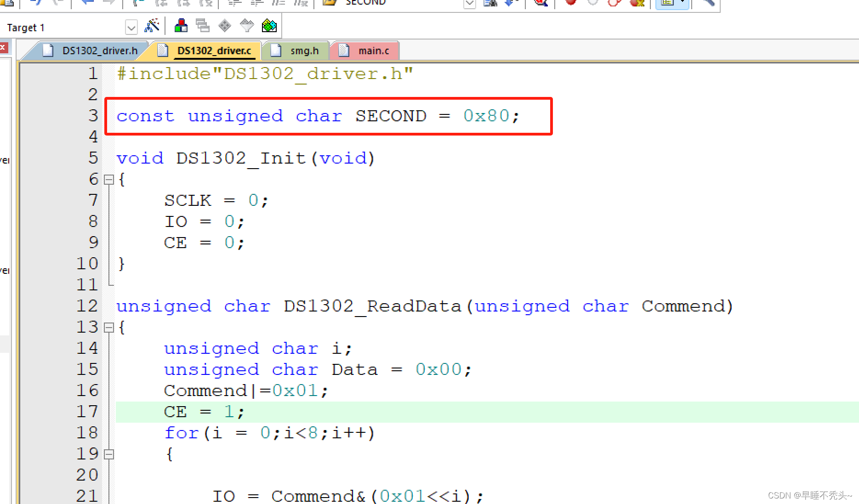Open Options for Target magic wand icon
Viewport: 859px width, 504px height.
152,26
